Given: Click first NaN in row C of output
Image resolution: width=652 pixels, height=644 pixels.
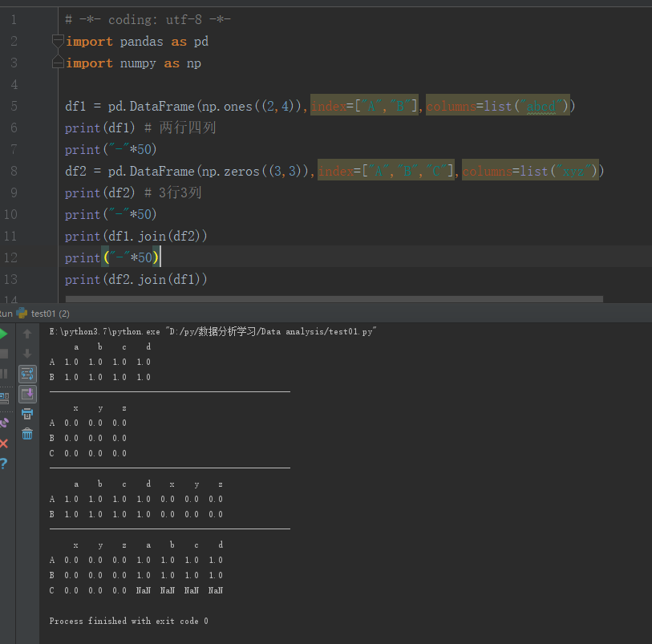Looking at the screenshot, I should [x=144, y=590].
